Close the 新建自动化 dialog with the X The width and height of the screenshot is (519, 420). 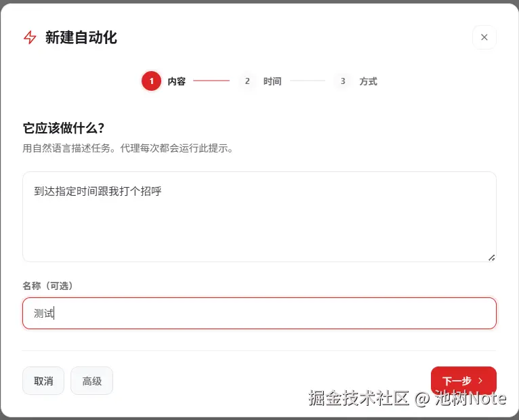484,37
